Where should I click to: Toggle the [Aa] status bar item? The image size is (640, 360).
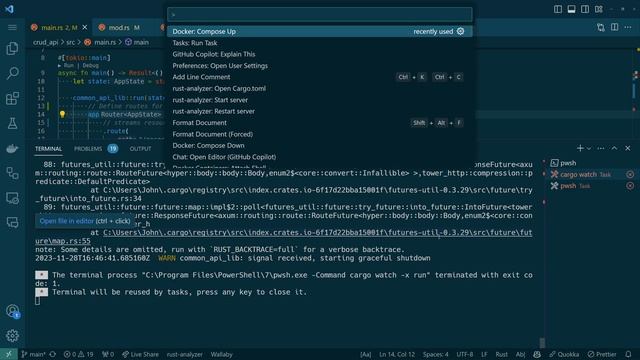[x=366, y=354]
